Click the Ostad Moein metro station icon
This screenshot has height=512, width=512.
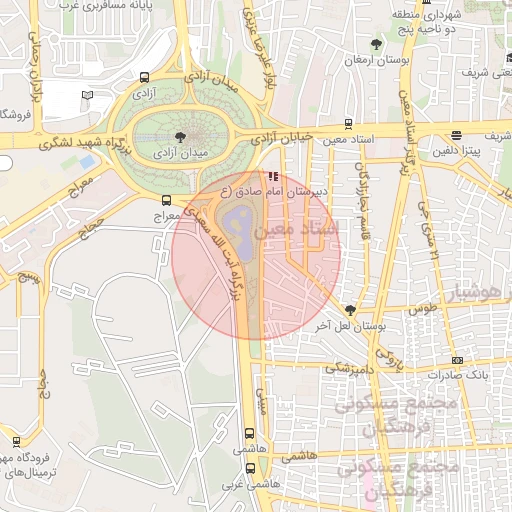coord(348,124)
